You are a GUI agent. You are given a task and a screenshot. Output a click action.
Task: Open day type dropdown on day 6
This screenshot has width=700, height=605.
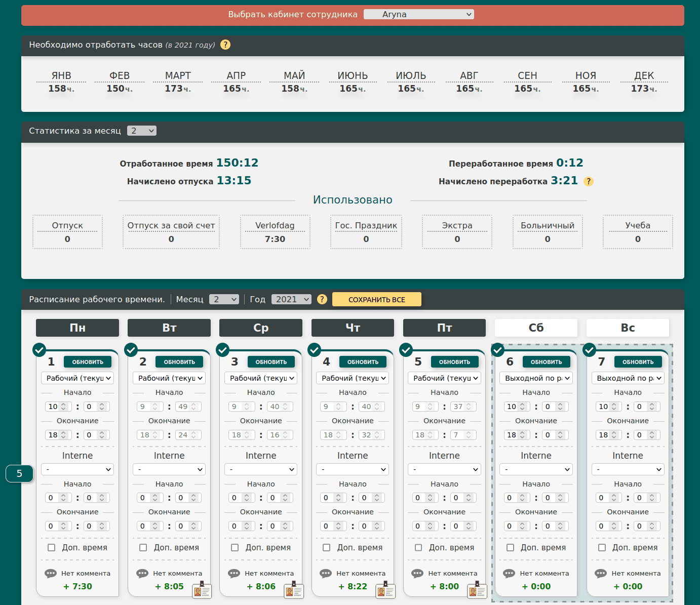click(536, 378)
